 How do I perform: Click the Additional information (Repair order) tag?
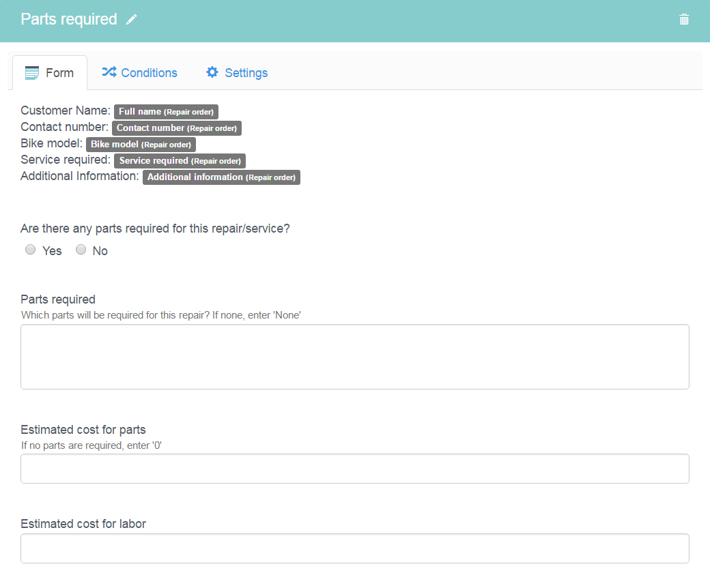coord(221,177)
